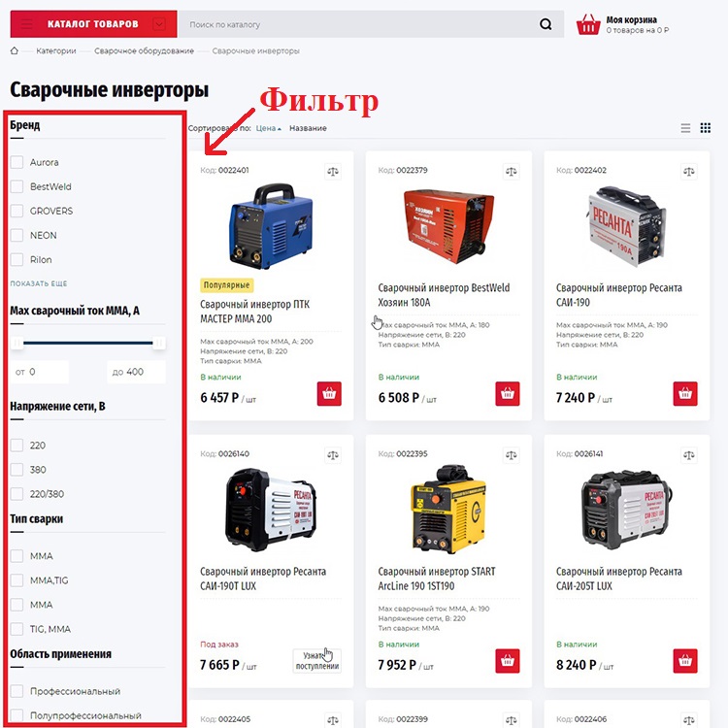The image size is (728, 728).
Task: Open the shopping basket icon in header
Action: pos(588,24)
